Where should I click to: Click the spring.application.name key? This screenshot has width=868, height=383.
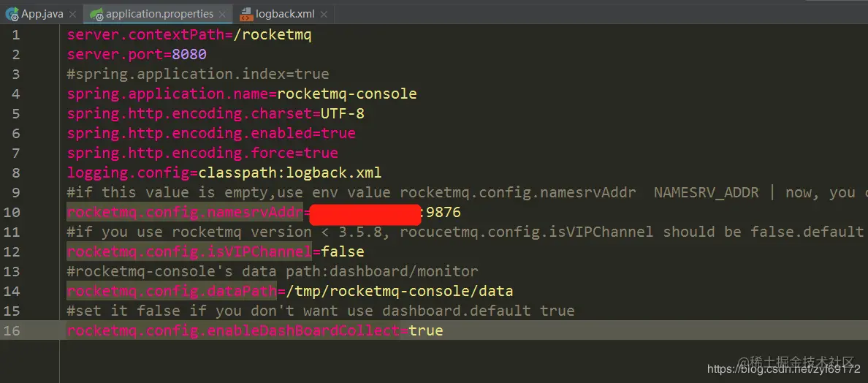(x=168, y=94)
